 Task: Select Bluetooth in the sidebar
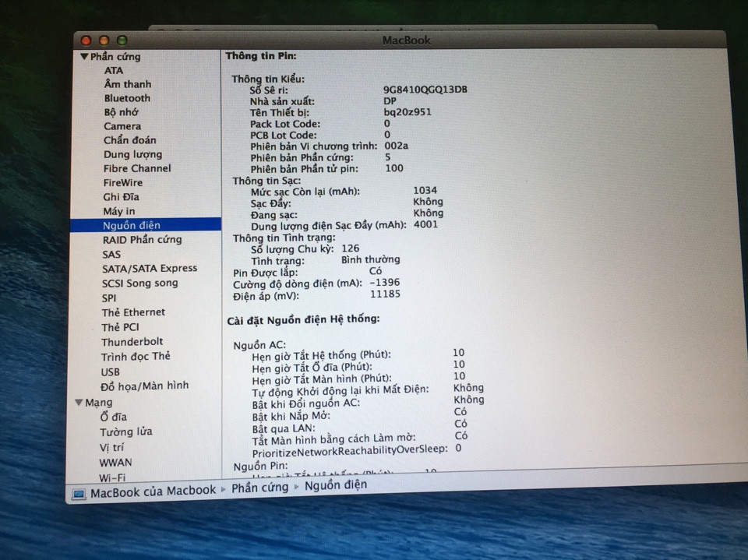coord(127,98)
